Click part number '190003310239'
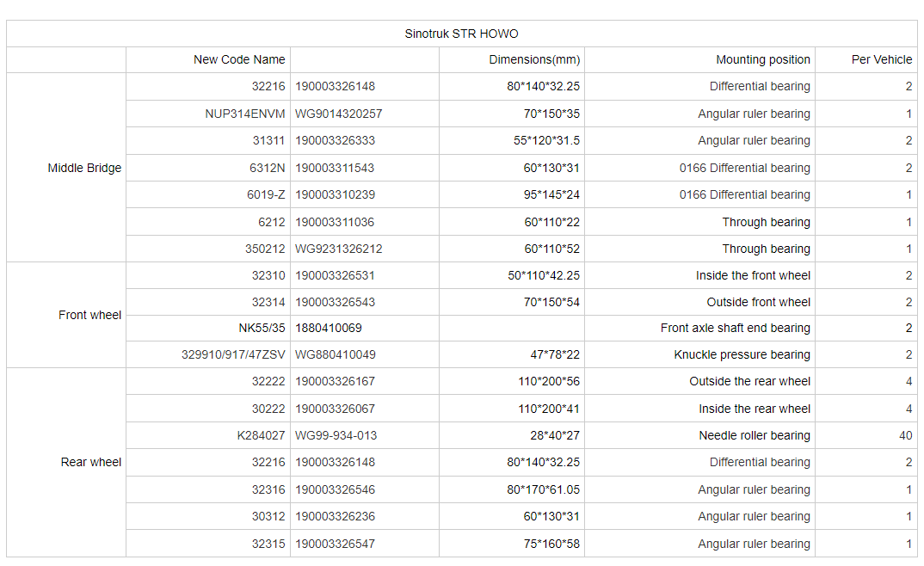 tap(336, 194)
